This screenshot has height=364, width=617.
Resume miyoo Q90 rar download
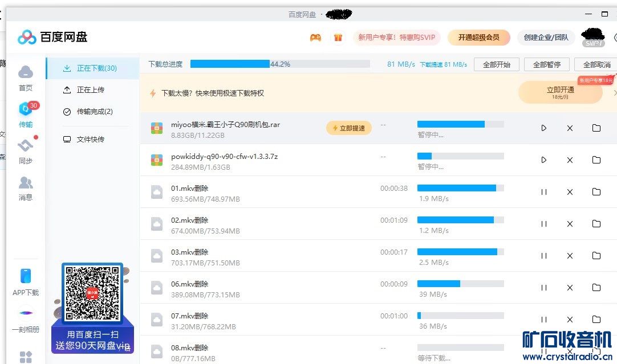[544, 128]
